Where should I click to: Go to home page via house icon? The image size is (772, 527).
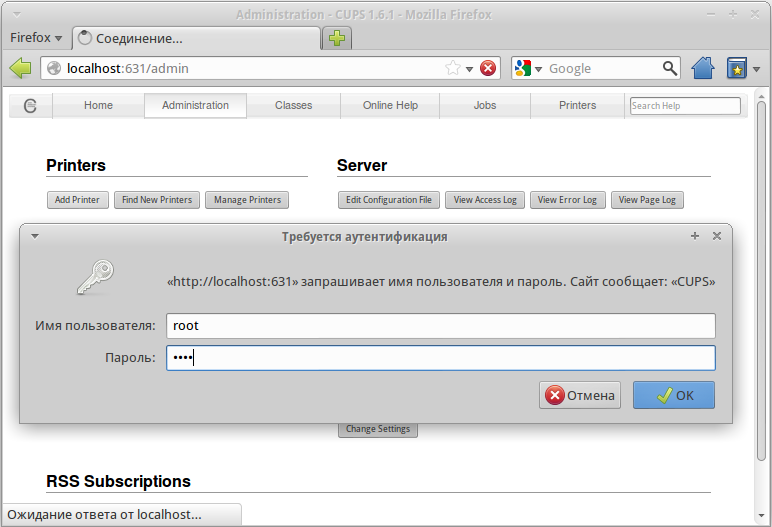(703, 68)
